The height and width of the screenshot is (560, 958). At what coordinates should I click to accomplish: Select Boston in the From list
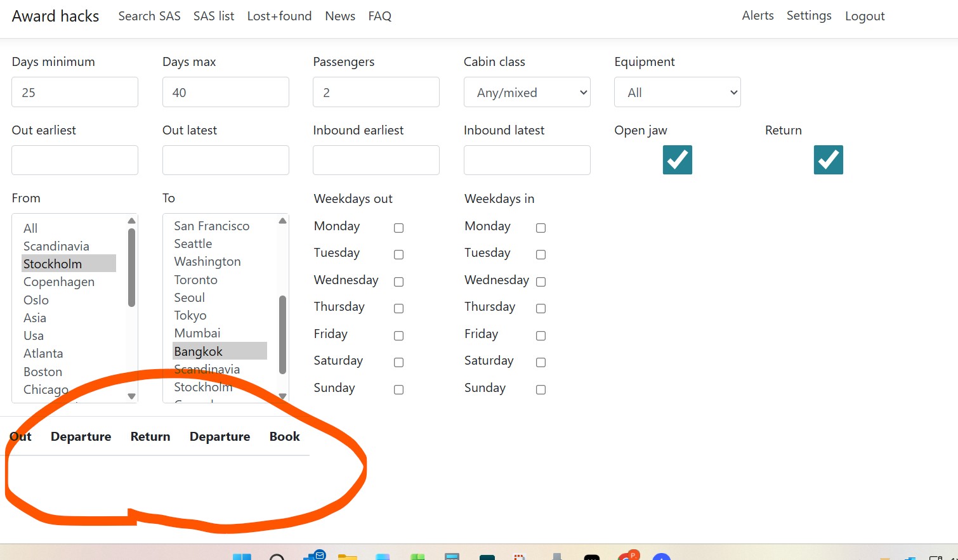pyautogui.click(x=69, y=372)
